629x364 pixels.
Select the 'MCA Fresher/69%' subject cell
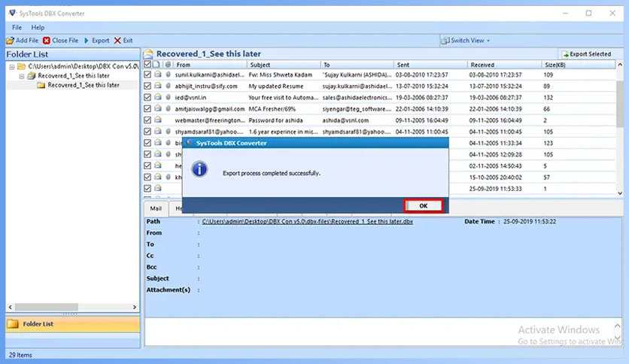coord(272,109)
